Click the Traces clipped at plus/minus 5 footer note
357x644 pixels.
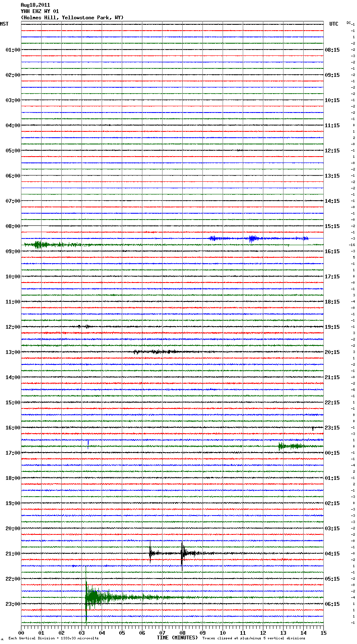[x=254, y=638]
